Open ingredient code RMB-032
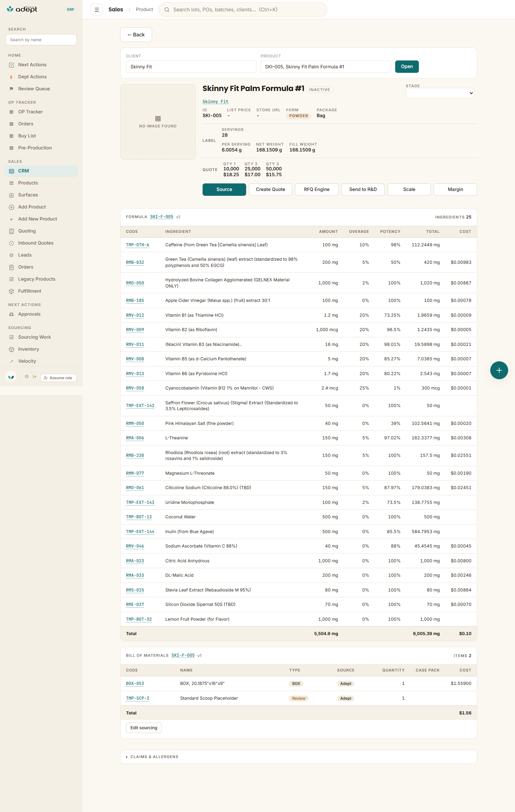Viewport: 515px width, 812px height. click(135, 262)
